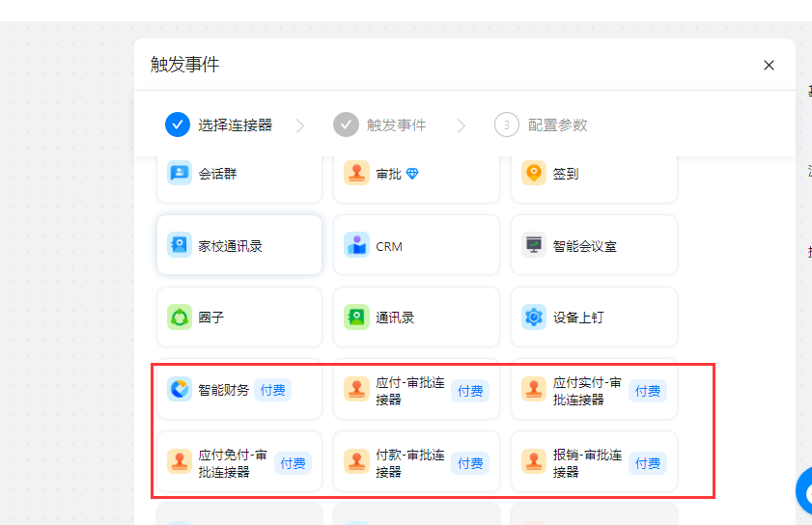Select the 智能财务 connector label
The width and height of the screenshot is (812, 525).
click(224, 390)
